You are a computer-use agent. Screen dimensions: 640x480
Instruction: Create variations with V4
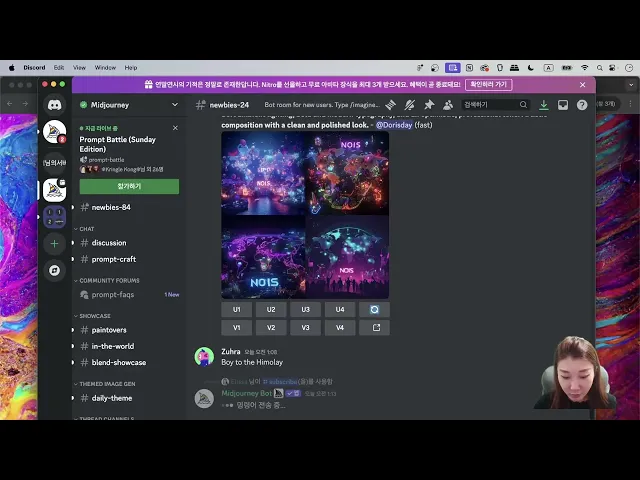point(340,328)
